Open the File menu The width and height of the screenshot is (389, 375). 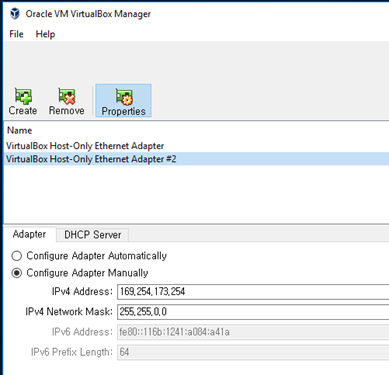16,34
